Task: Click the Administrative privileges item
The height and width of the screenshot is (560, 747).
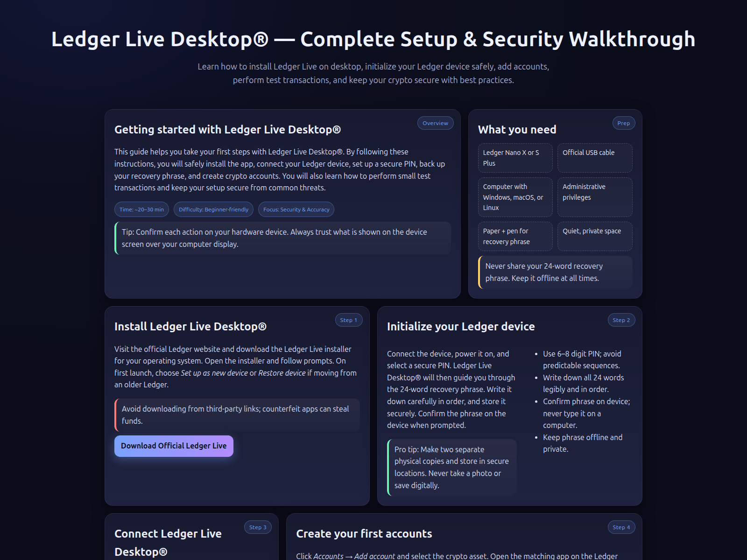Action: 594,197
